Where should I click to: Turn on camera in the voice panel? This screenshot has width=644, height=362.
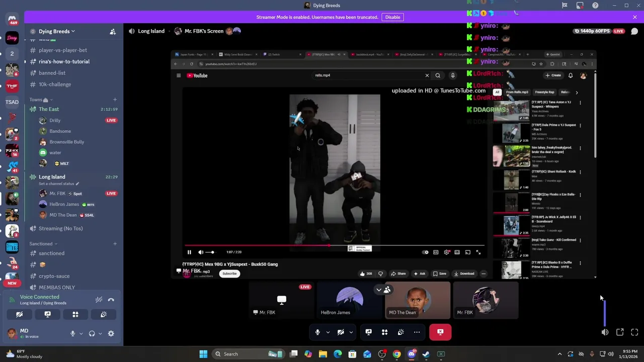click(x=19, y=314)
